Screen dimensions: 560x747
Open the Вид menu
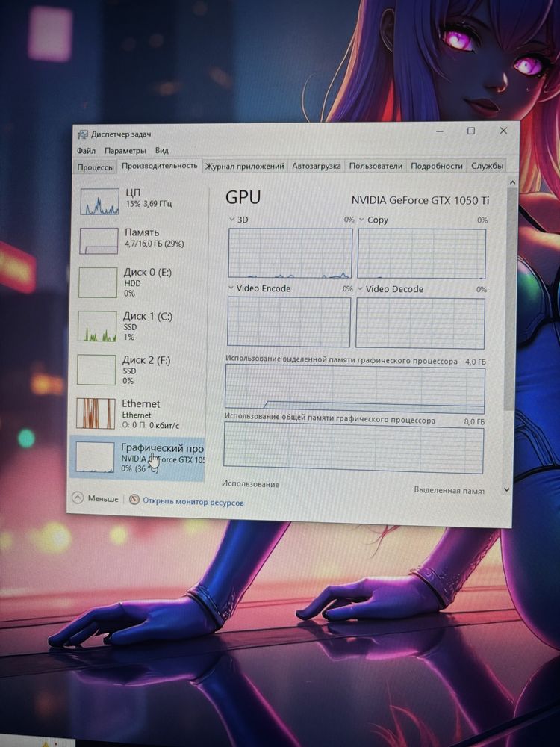coord(162,151)
